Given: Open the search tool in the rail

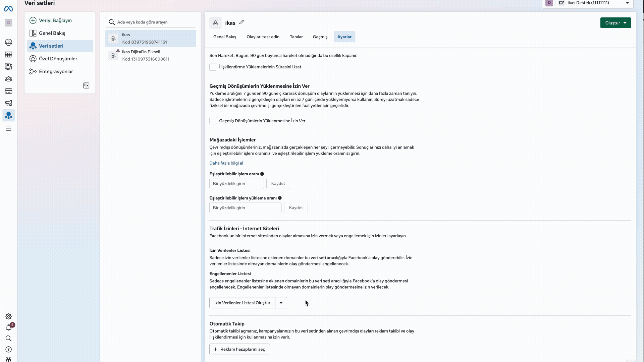Looking at the screenshot, I should point(8,339).
